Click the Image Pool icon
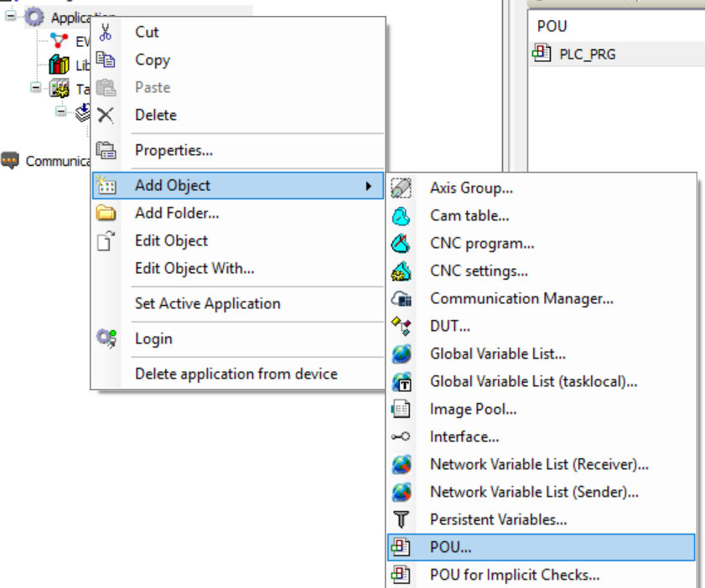The width and height of the screenshot is (705, 588). point(402,410)
